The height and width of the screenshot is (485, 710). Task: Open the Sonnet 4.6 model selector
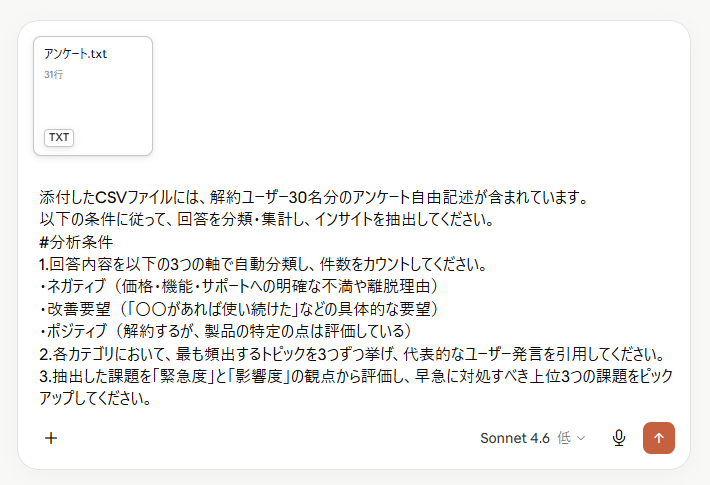coord(515,438)
